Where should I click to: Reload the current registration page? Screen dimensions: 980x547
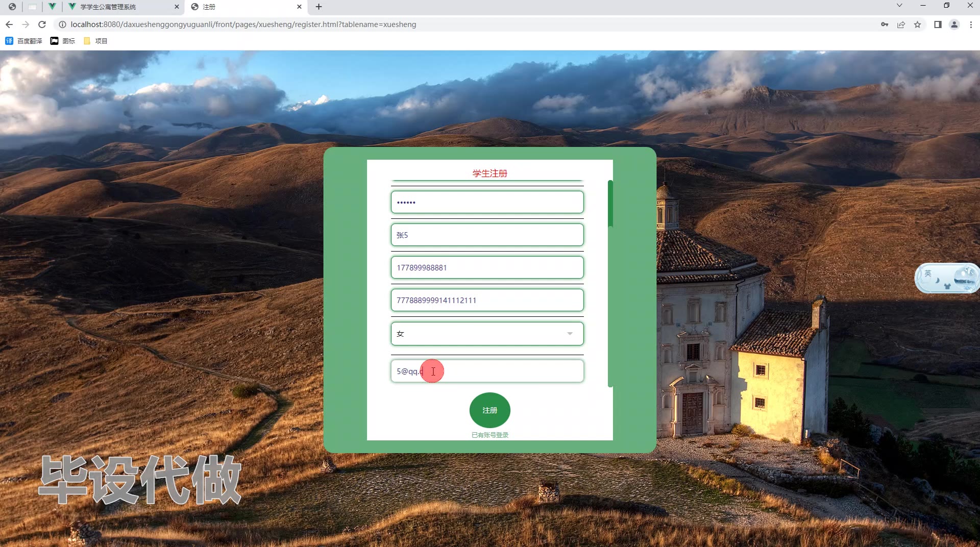coord(42,24)
